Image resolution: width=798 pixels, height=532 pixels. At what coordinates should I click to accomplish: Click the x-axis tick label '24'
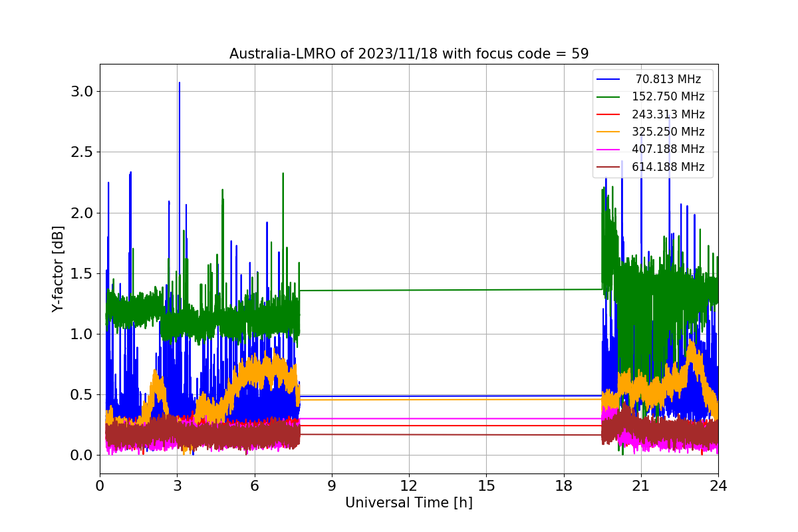[718, 486]
